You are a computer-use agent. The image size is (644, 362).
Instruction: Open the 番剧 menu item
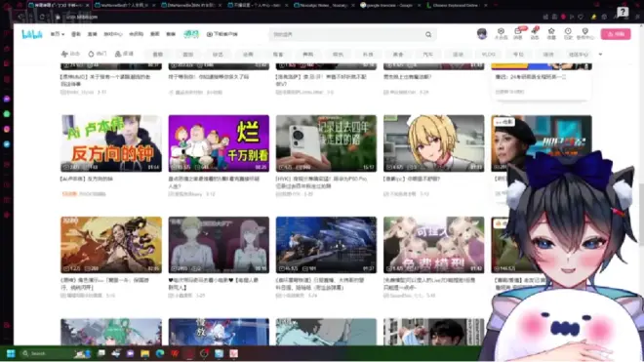tap(76, 34)
